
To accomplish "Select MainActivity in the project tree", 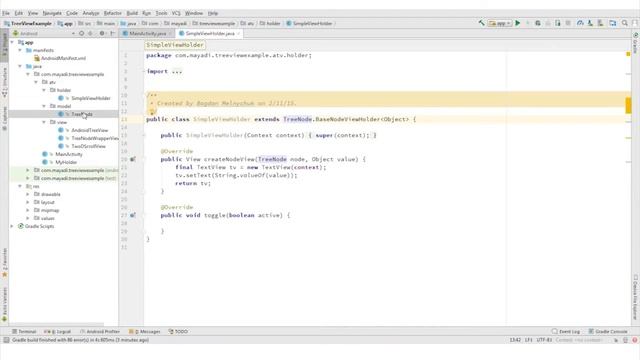I will tap(62, 154).
